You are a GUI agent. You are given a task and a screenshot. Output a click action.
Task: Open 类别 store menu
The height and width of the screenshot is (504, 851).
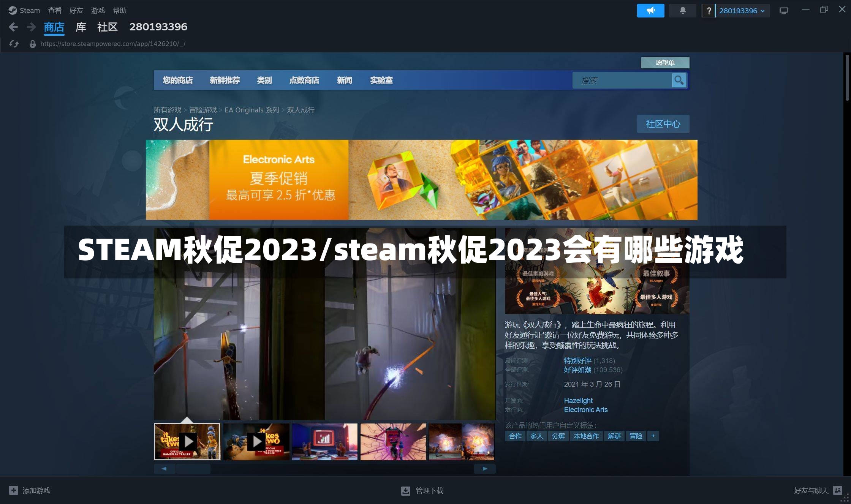click(264, 80)
